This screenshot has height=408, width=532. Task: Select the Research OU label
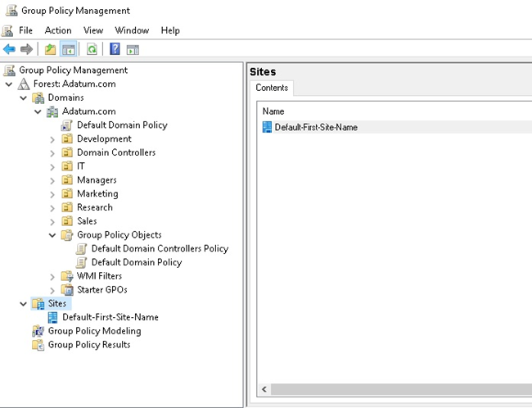pos(95,207)
